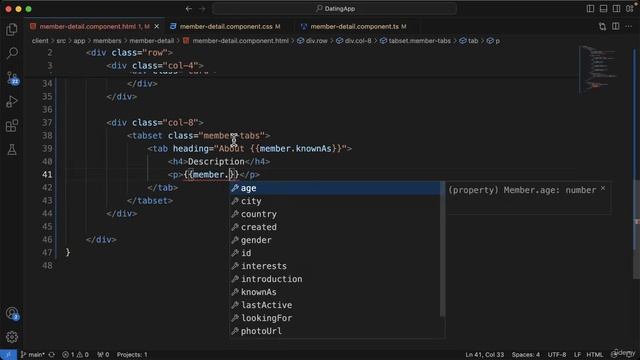Choose 'introduction' from the suggestions

335,279
